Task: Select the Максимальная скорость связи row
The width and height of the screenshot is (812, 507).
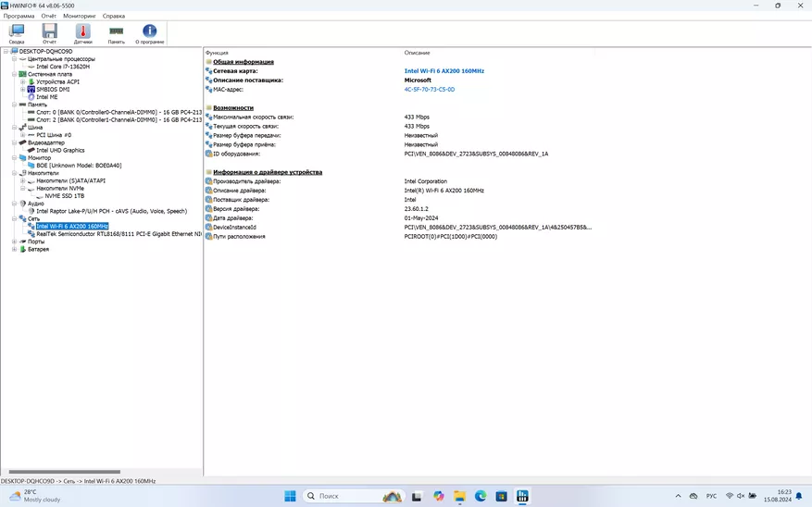Action: (x=399, y=117)
